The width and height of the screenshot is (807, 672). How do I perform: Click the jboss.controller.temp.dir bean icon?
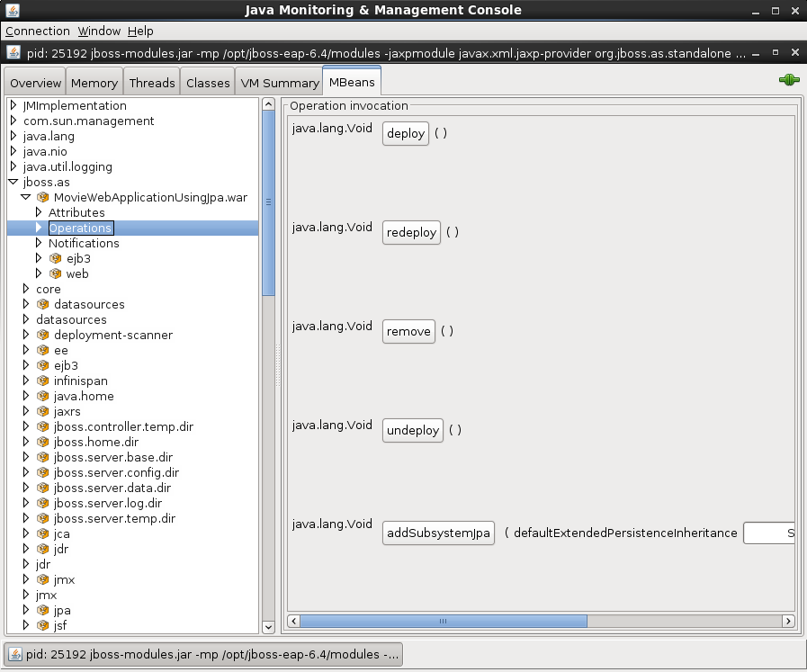point(42,426)
